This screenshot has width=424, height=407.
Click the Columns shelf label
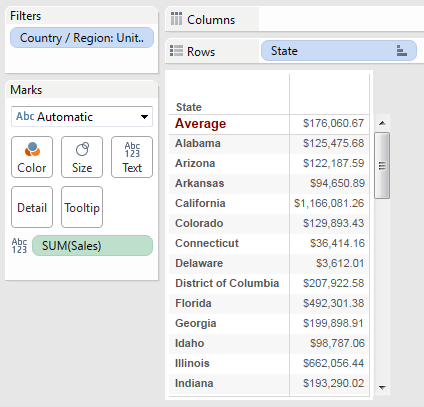[x=211, y=20]
